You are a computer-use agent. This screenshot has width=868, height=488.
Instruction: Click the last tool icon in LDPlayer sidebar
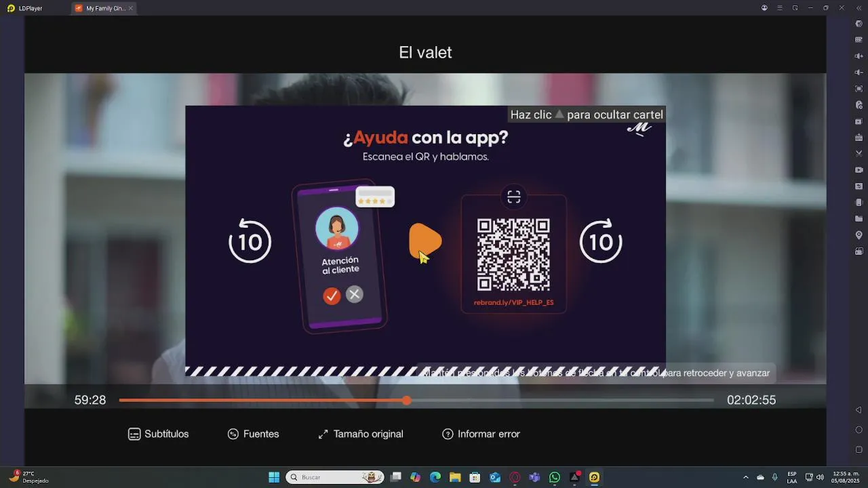859,251
